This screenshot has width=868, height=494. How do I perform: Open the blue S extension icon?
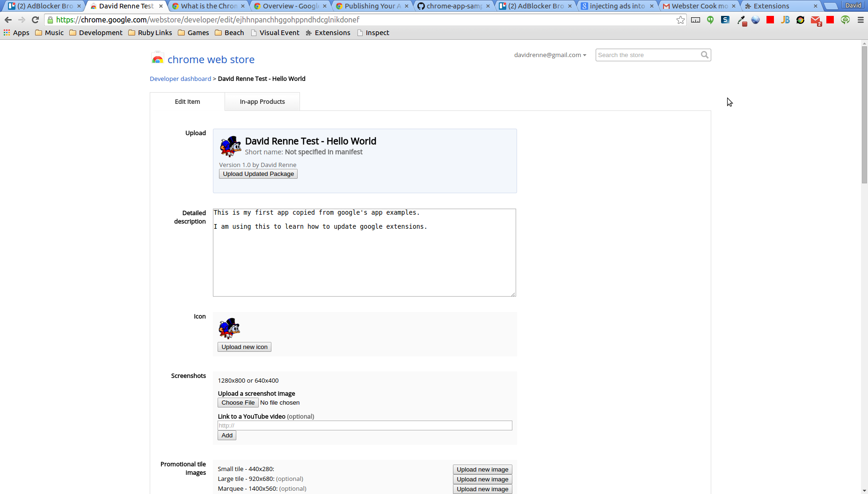(725, 20)
